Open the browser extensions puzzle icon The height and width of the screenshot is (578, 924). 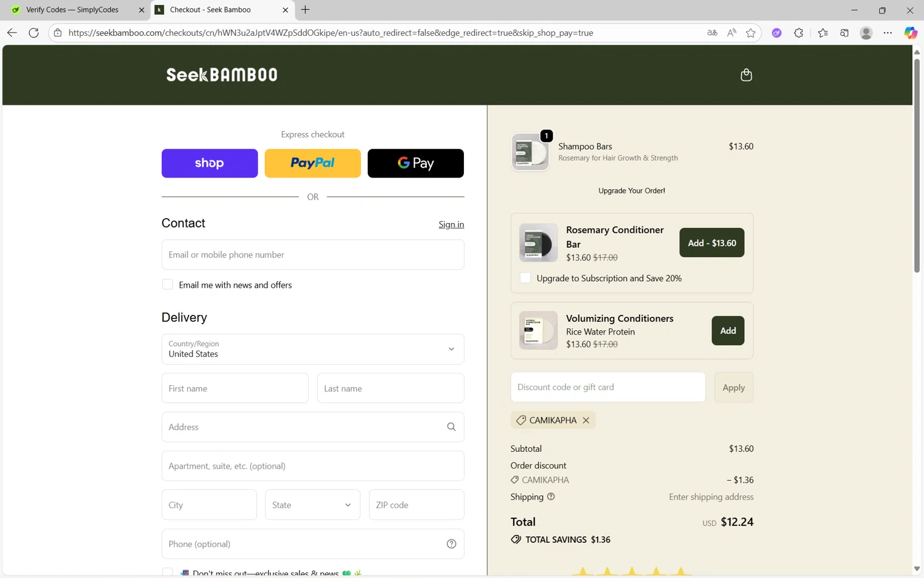tap(798, 33)
